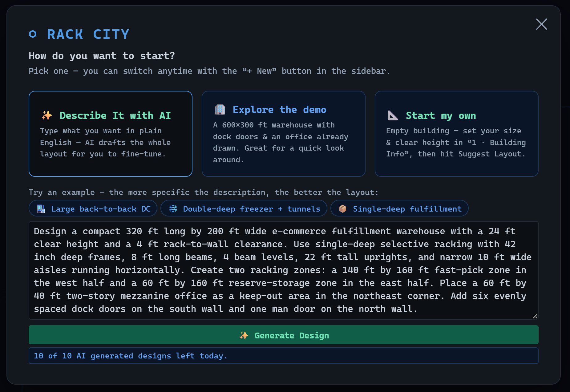Click the package box icon on Single-deep fulfillment chip

(x=343, y=209)
